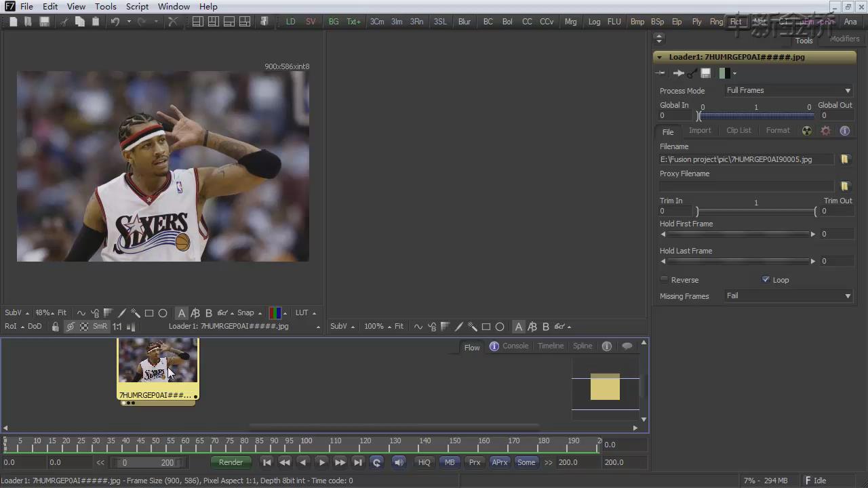Open the RoI dropdown
The width and height of the screenshot is (868, 488).
coord(14,327)
